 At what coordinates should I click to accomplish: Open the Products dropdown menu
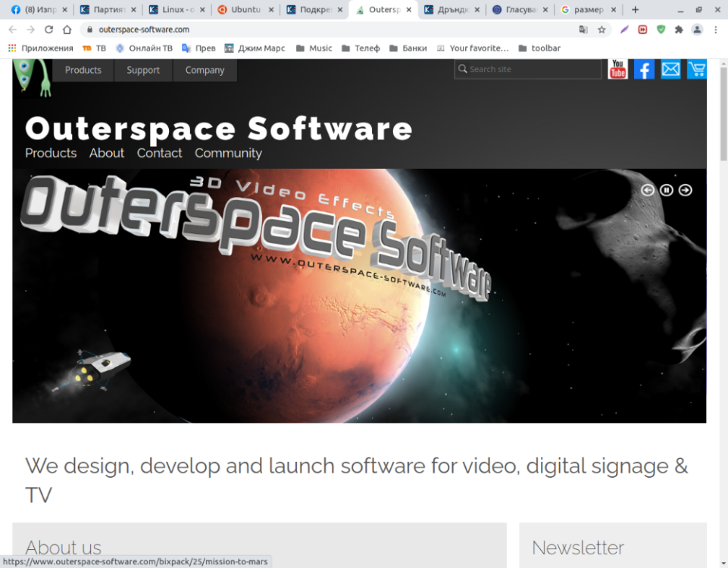pyautogui.click(x=83, y=70)
